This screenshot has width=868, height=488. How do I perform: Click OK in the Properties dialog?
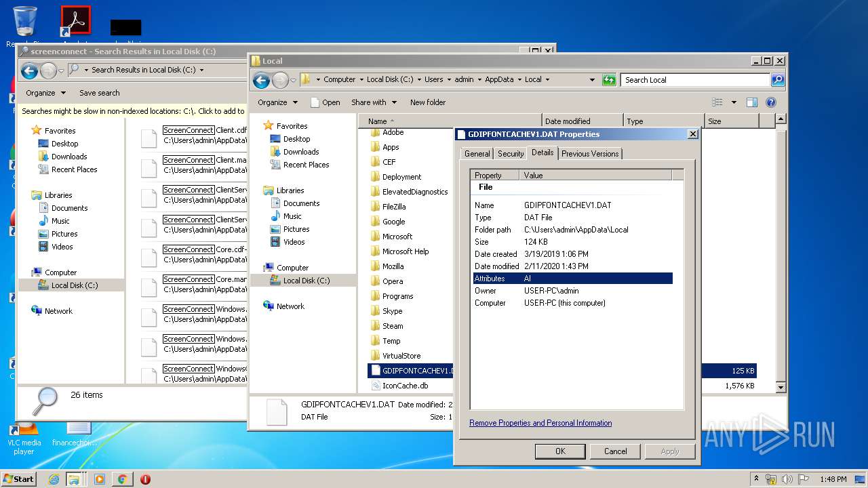coord(560,451)
